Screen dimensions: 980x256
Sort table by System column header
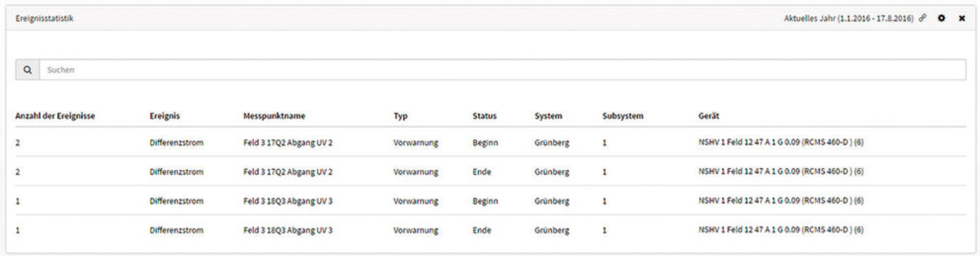(x=548, y=116)
